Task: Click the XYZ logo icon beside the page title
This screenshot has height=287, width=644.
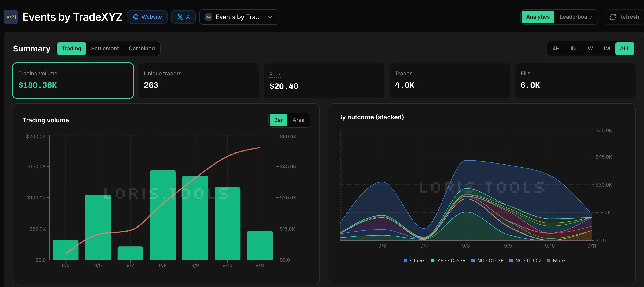Action: 11,17
